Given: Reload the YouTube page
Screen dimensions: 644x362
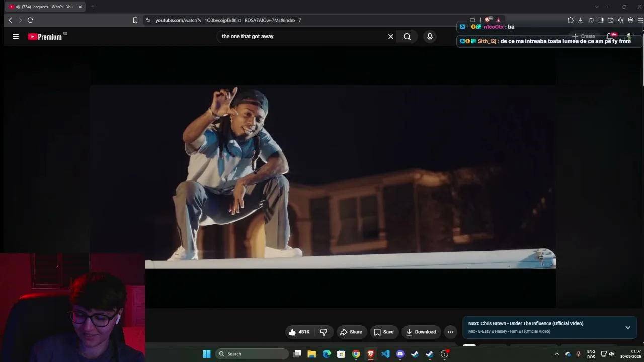Looking at the screenshot, I should coord(30,20).
